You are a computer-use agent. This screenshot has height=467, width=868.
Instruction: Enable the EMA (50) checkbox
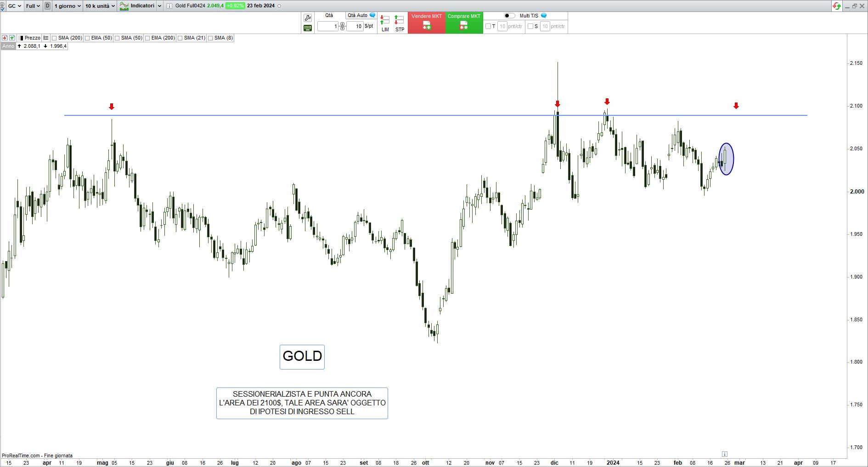click(x=87, y=38)
